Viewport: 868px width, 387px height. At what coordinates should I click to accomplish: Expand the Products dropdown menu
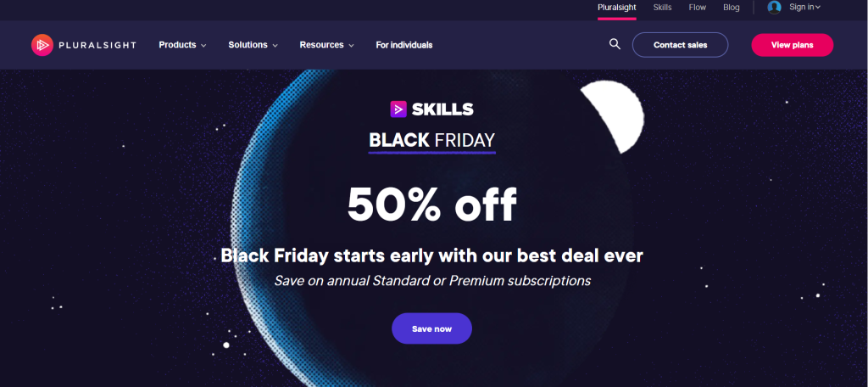[183, 45]
